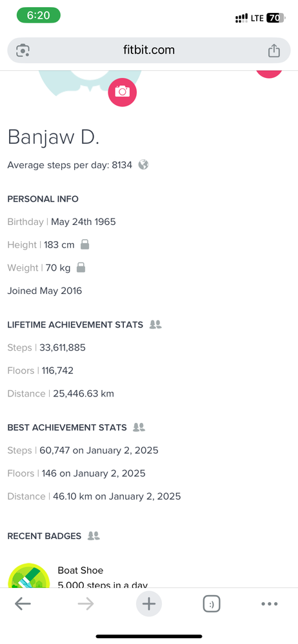This screenshot has height=644, width=298.
Task: Open the share icon in address bar
Action: [x=273, y=50]
